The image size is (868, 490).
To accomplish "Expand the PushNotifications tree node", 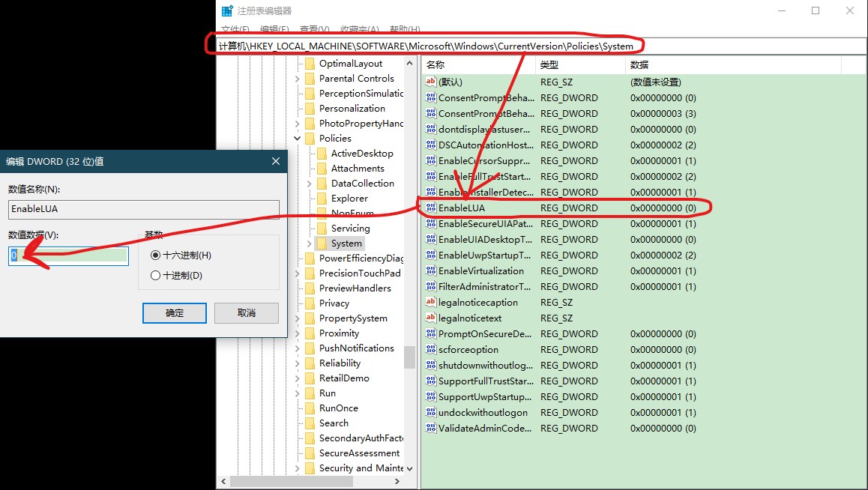I will [298, 348].
